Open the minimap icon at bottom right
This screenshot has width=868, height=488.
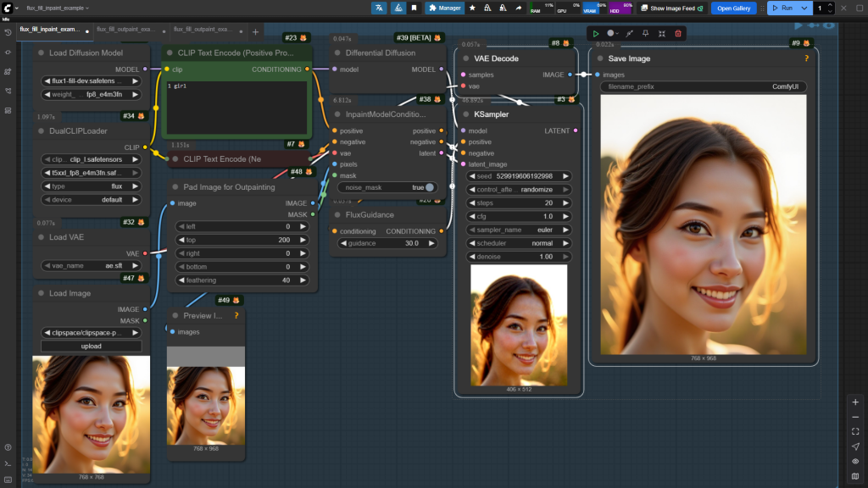point(855,476)
